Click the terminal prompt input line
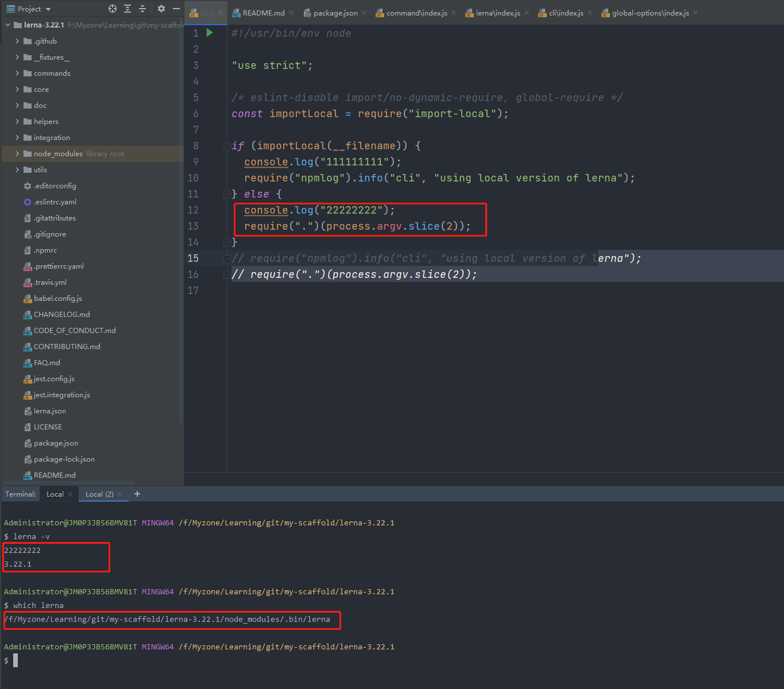784x689 pixels. 392,660
